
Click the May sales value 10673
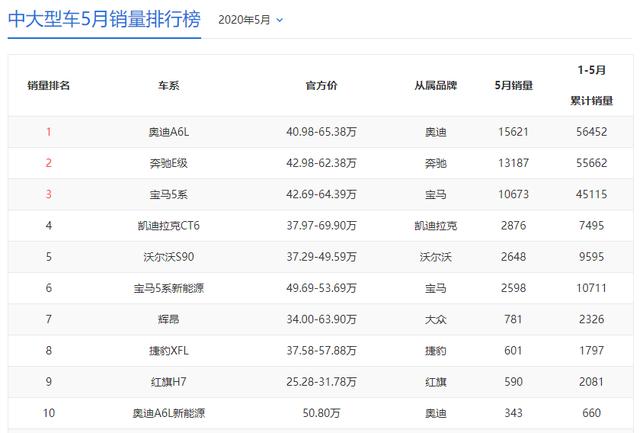pos(513,194)
